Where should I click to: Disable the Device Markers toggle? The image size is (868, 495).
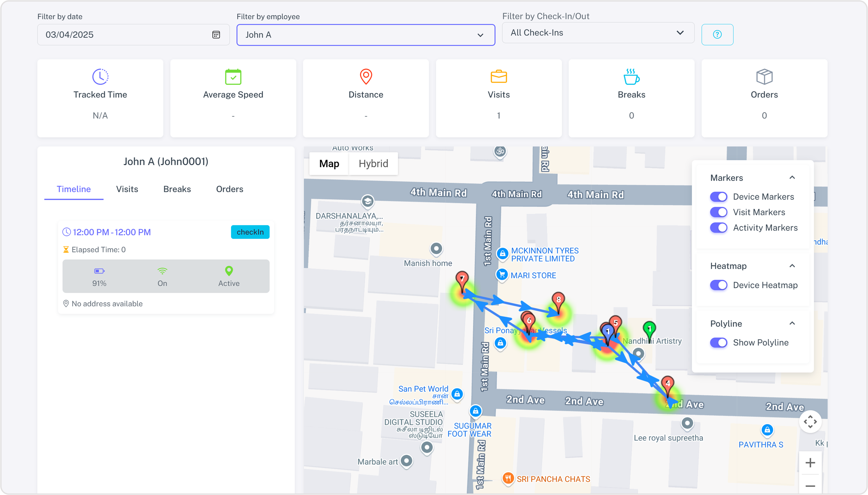click(718, 196)
